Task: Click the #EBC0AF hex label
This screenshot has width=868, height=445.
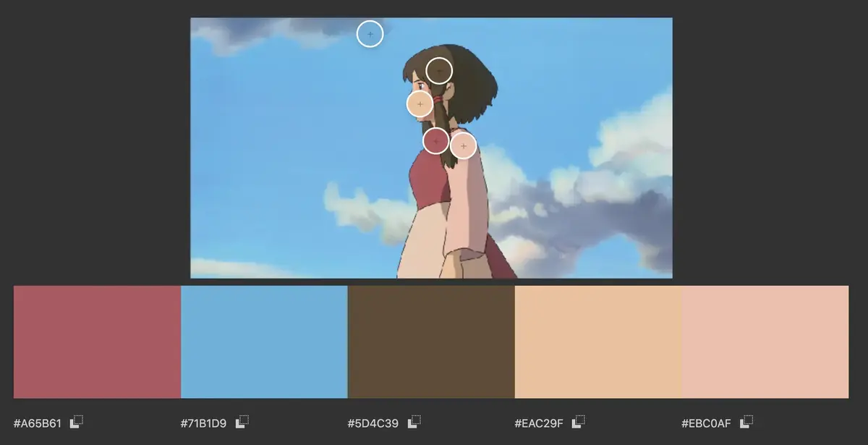Action: coord(706,422)
